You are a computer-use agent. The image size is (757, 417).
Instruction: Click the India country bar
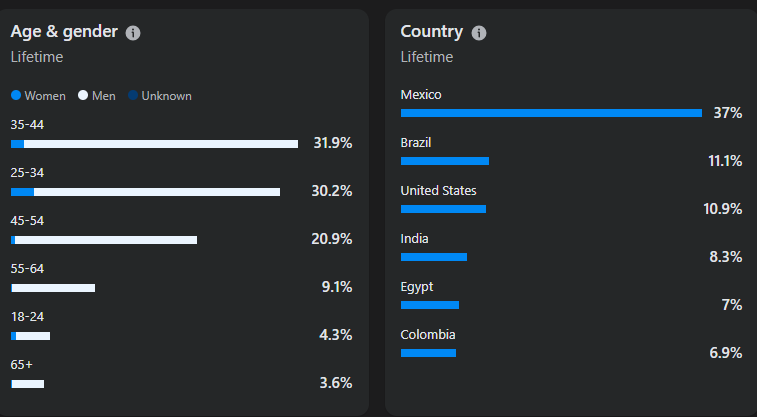click(x=434, y=257)
